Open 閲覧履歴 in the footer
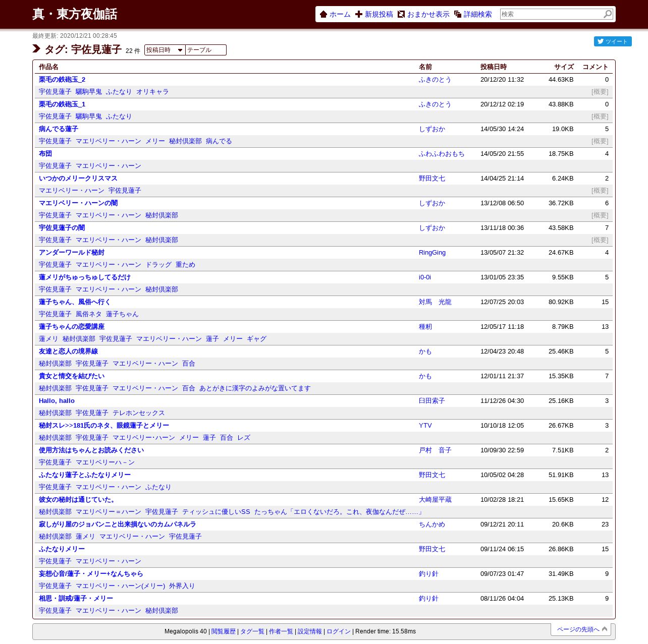648x644 pixels. click(223, 631)
